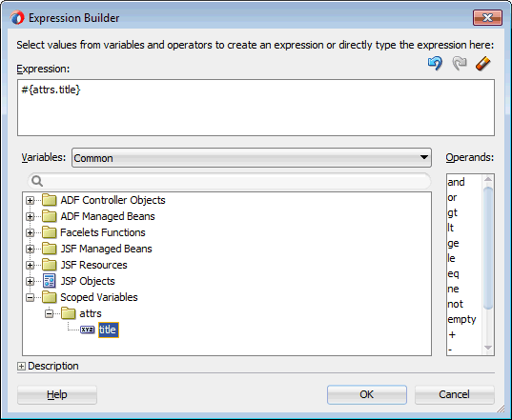The image size is (512, 420).
Task: Select the ADF Controller Objects folder icon
Action: pyautogui.click(x=50, y=200)
